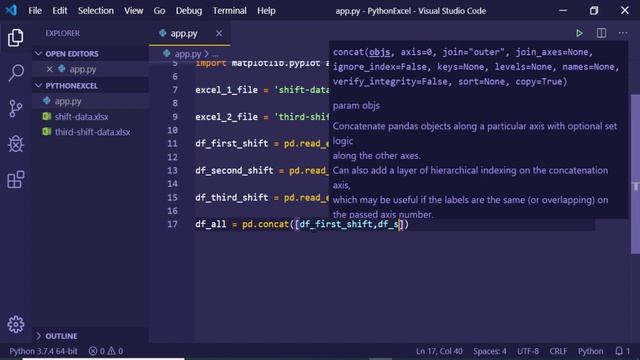
Task: Open the Debug view icon
Action: point(16,144)
